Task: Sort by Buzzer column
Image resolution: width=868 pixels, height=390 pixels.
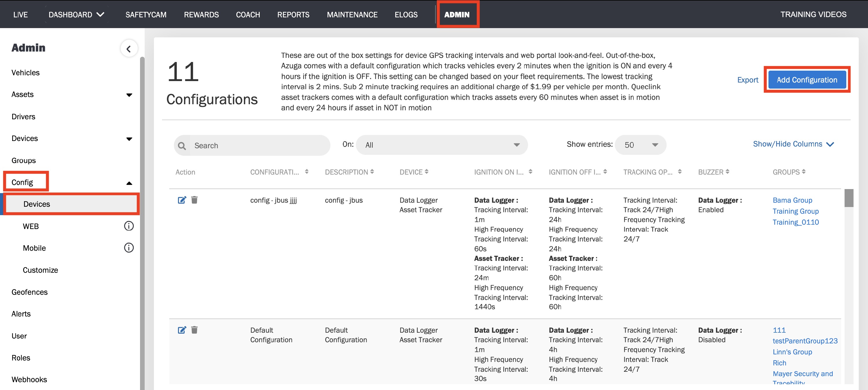Action: (727, 172)
